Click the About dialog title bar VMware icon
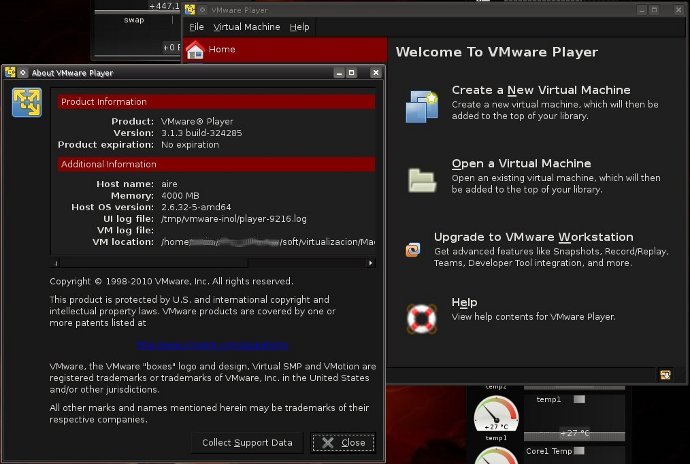690x464 pixels. coord(10,73)
